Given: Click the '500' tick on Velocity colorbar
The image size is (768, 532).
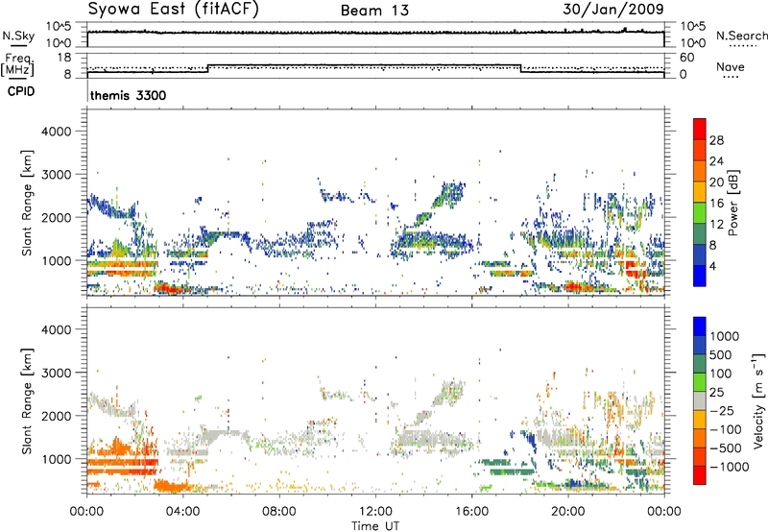Looking at the screenshot, I should [720, 355].
